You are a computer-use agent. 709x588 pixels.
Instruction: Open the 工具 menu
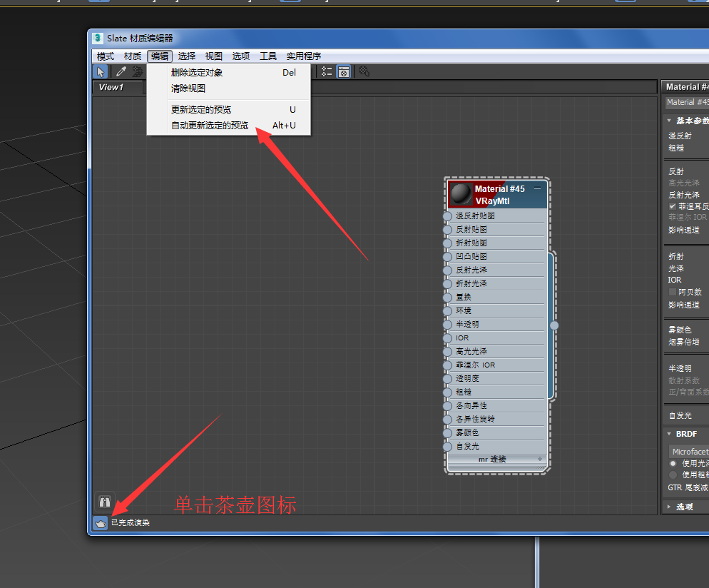click(268, 56)
